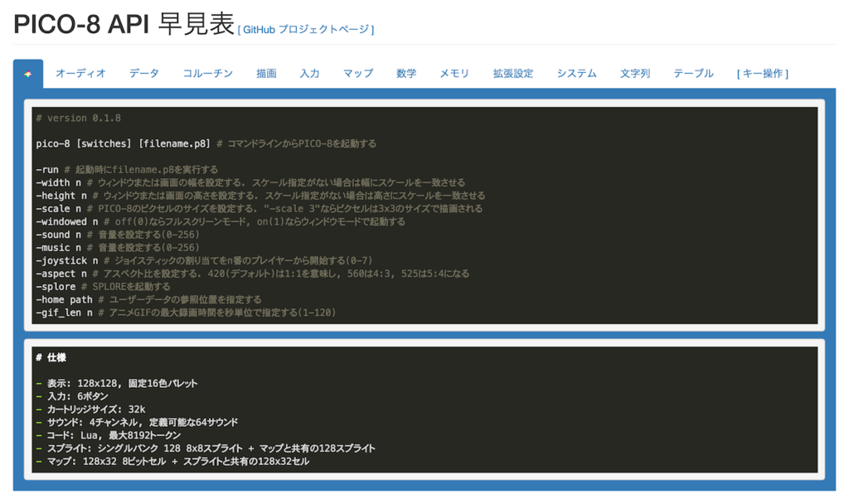Click the # 仕様 heading in the spec panel
This screenshot has width=849, height=504.
coord(50,357)
